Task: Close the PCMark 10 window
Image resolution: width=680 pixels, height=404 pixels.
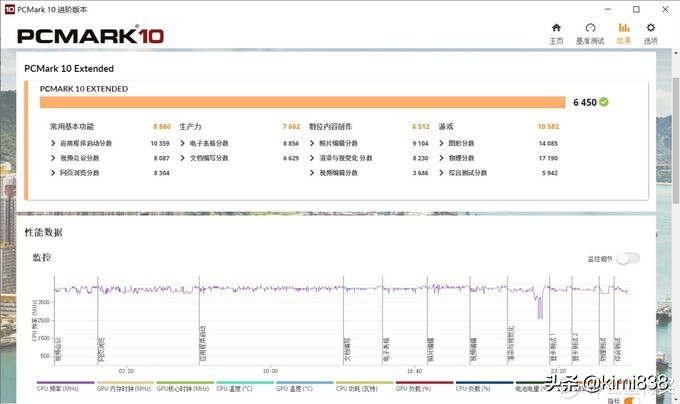Action: tap(665, 9)
